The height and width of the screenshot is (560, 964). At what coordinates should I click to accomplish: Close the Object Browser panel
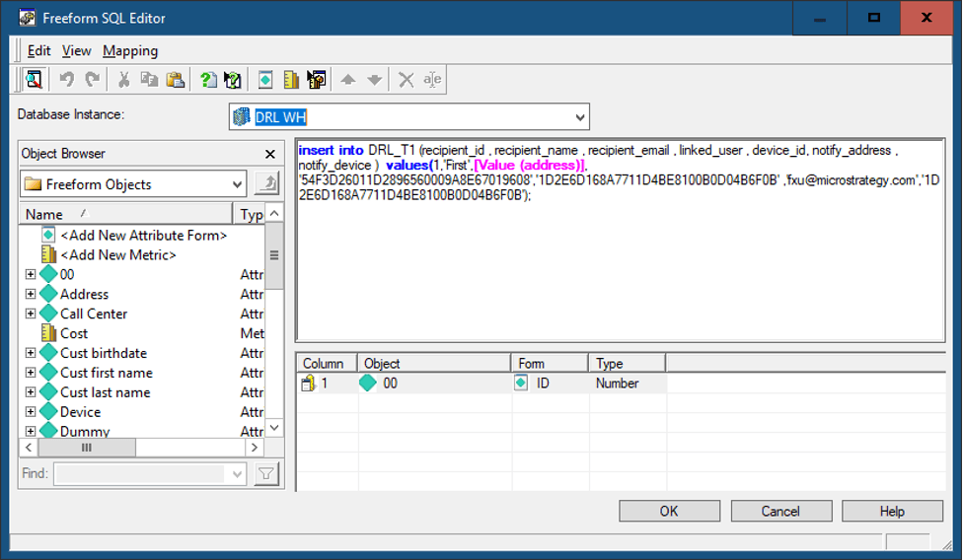click(270, 154)
